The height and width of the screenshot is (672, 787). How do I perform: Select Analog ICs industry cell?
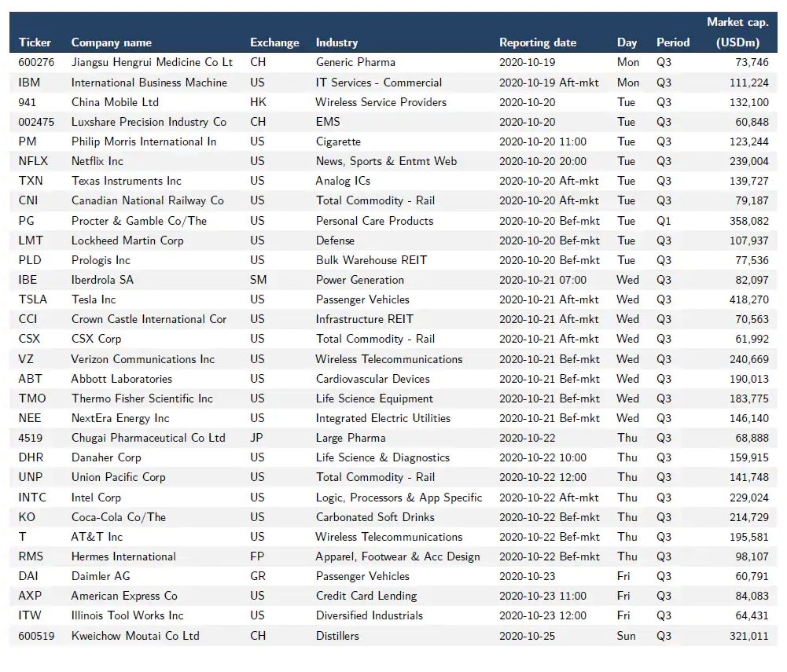(x=343, y=181)
